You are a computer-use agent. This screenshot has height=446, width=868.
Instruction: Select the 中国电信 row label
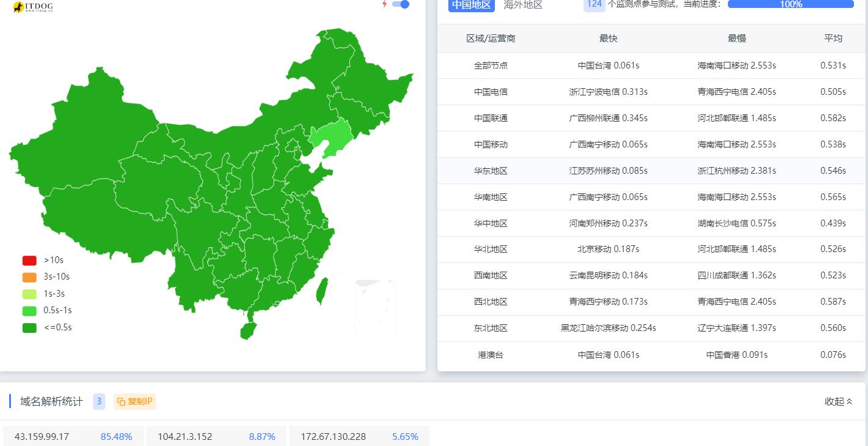point(491,92)
